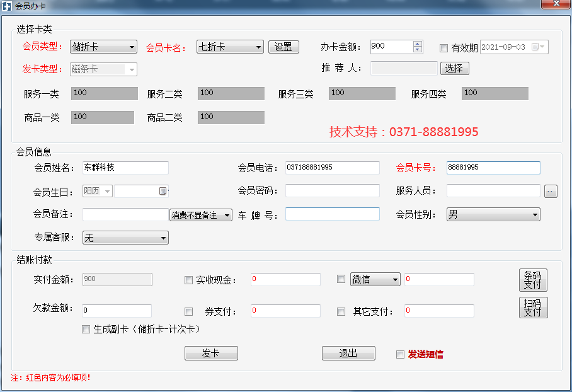Tick the 其它支付 checkbox

pyautogui.click(x=341, y=311)
